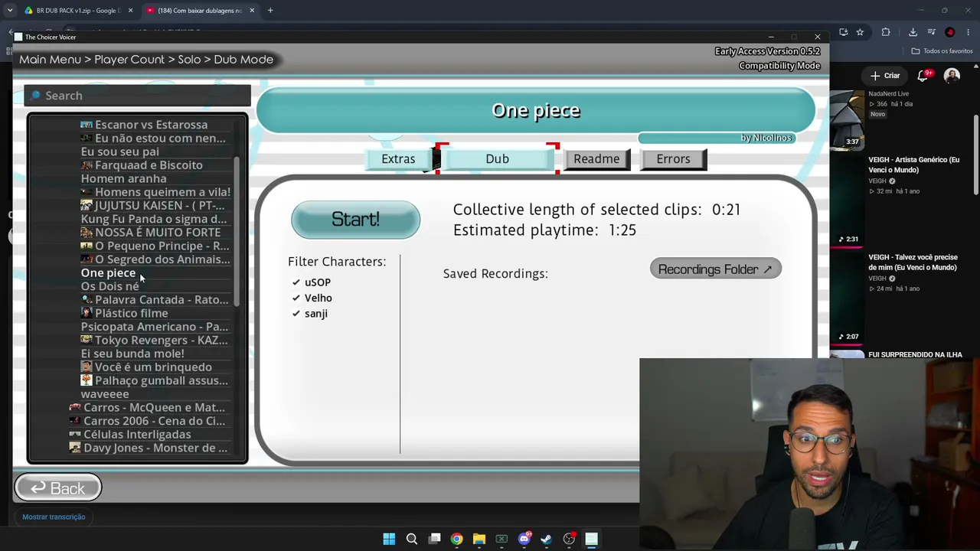This screenshot has width=980, height=551.
Task: Open a new Chrome tab
Action: coord(270,11)
